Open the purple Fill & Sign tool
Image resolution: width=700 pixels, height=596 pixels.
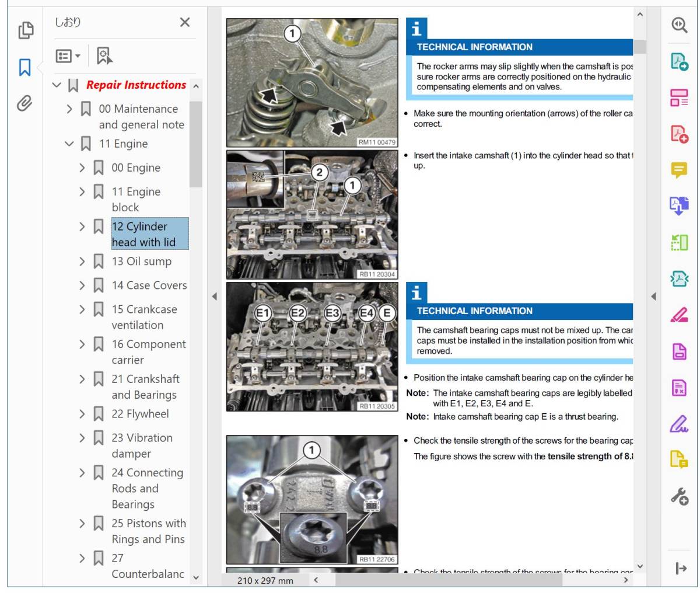pos(679,424)
